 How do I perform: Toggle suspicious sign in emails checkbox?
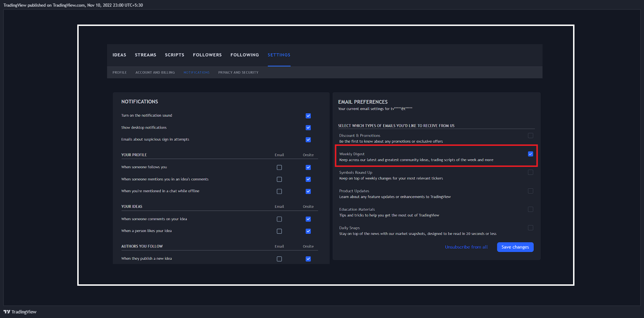(308, 140)
